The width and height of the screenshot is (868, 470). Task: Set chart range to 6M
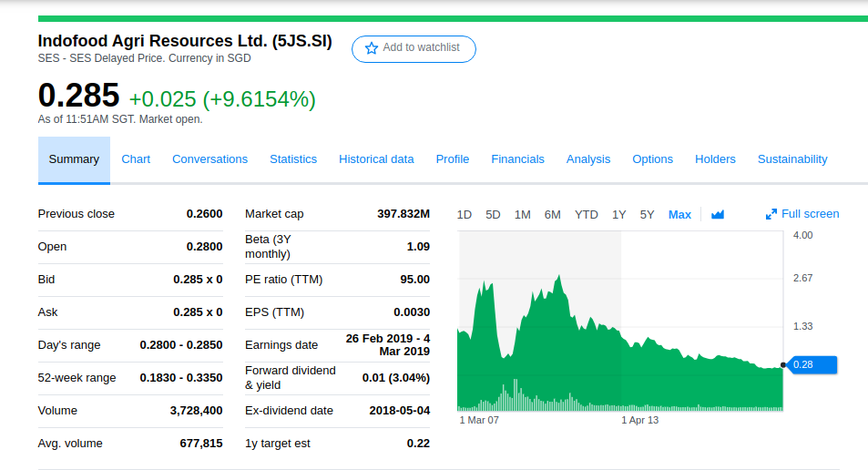point(553,215)
